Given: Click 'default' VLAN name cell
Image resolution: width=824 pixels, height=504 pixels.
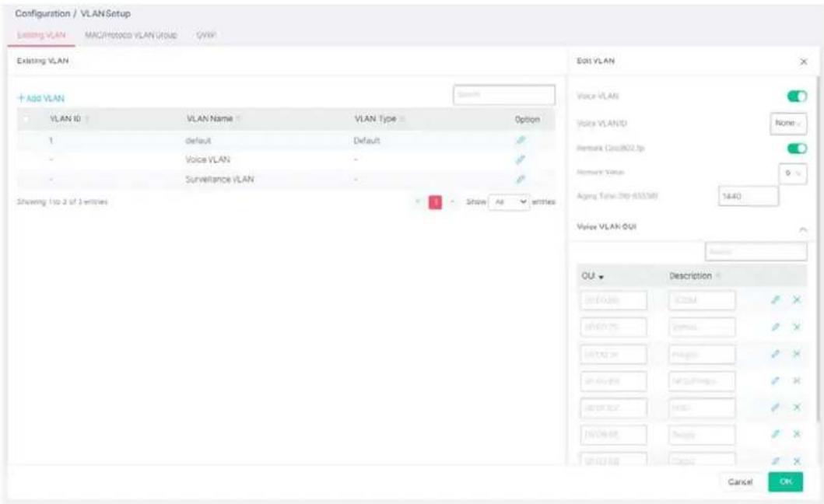Looking at the screenshot, I should (198, 141).
